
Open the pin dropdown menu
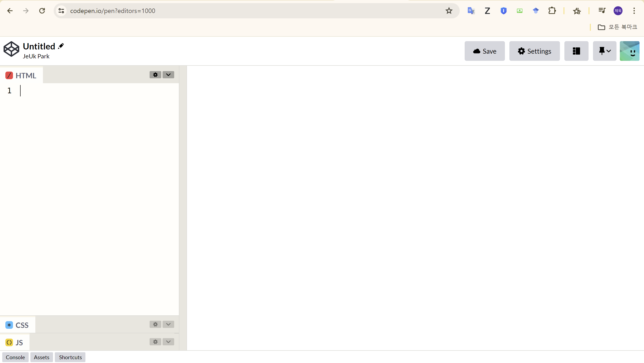click(x=604, y=51)
